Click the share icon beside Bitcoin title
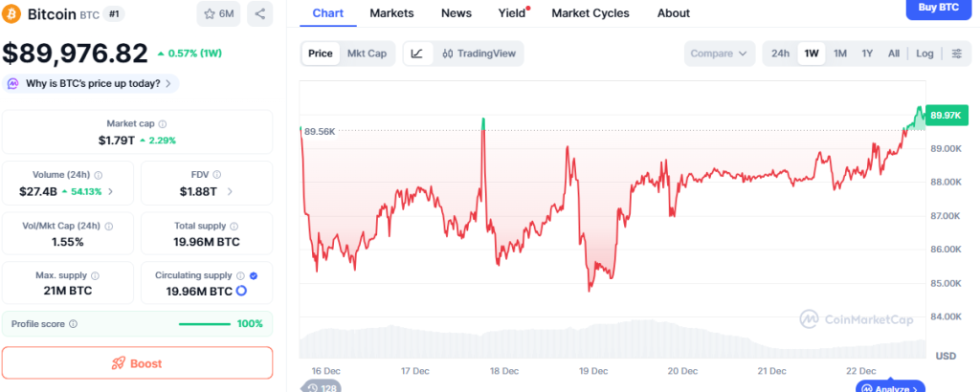This screenshot has width=980, height=392. point(259,14)
